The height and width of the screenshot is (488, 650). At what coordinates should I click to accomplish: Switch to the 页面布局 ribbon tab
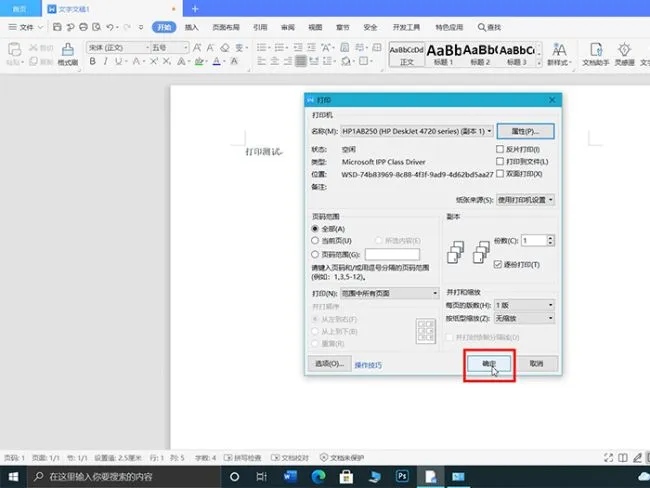(226, 27)
